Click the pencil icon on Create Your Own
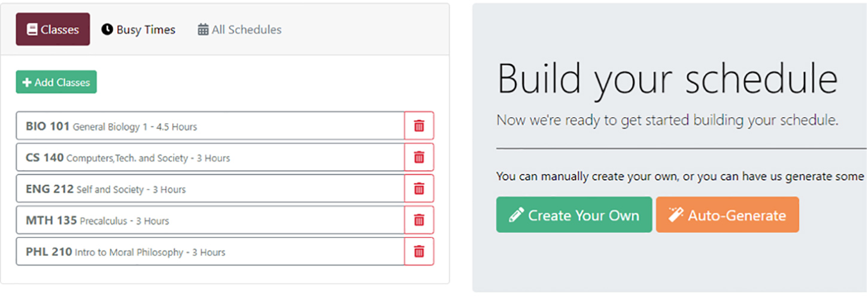The image size is (868, 299). pos(516,215)
